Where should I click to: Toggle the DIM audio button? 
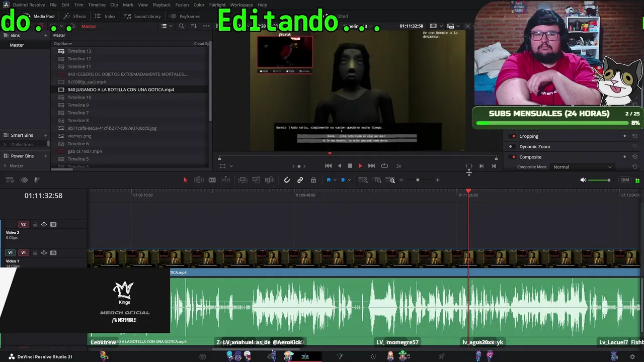[x=625, y=180]
